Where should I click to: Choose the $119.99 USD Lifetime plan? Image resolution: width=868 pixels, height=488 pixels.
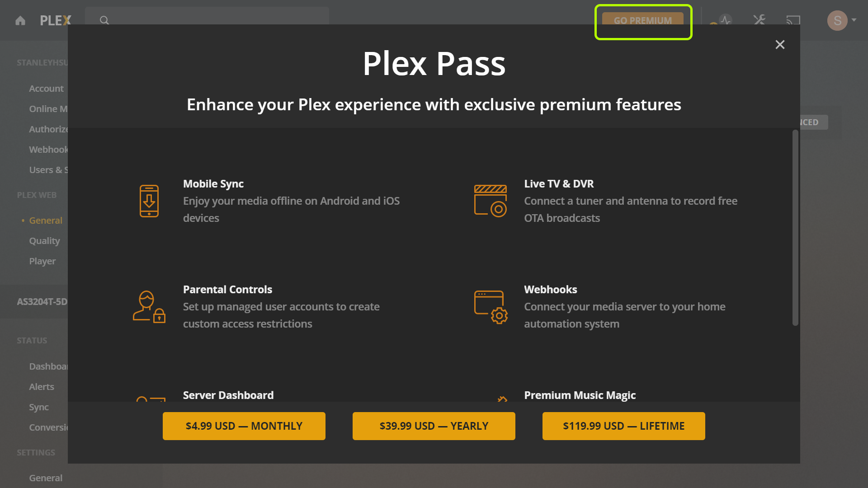click(x=624, y=426)
